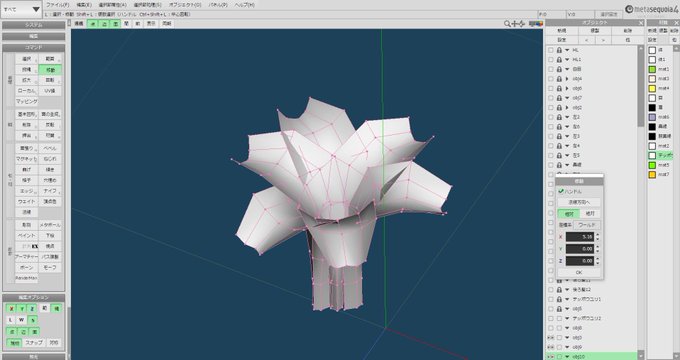Open the パネル(P) menu
The width and height of the screenshot is (680, 360).
218,5
